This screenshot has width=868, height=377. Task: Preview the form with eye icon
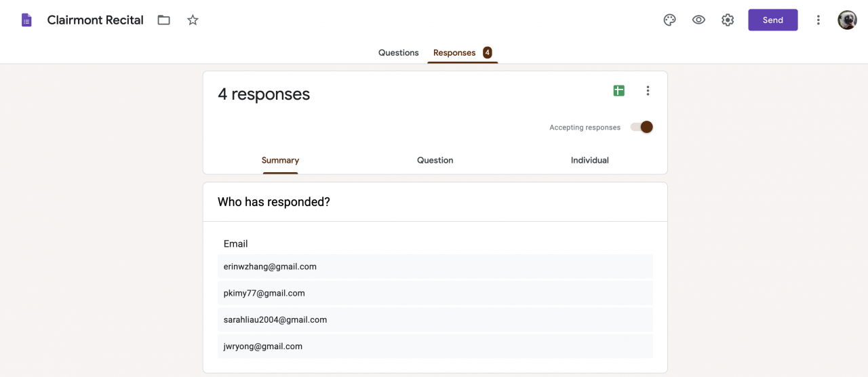pos(698,20)
